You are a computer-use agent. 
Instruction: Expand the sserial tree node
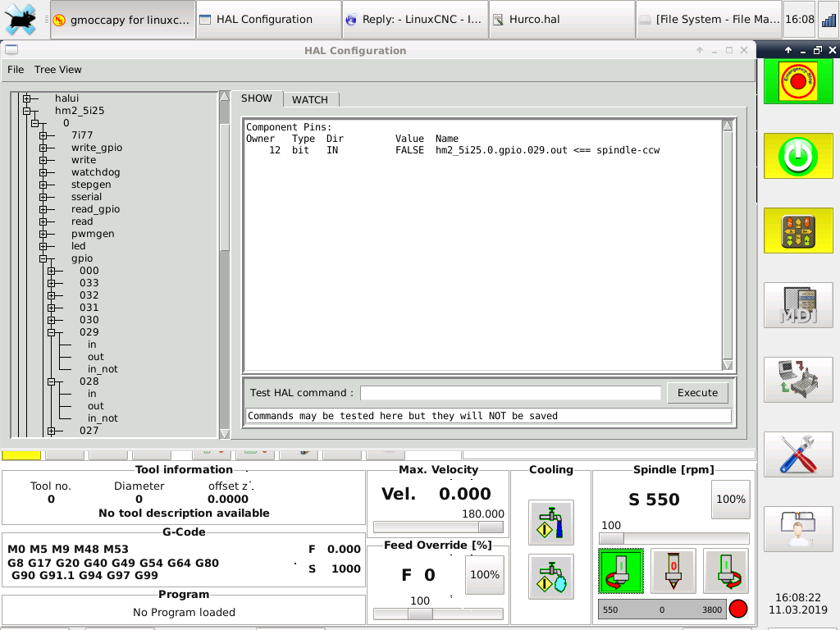coord(43,197)
